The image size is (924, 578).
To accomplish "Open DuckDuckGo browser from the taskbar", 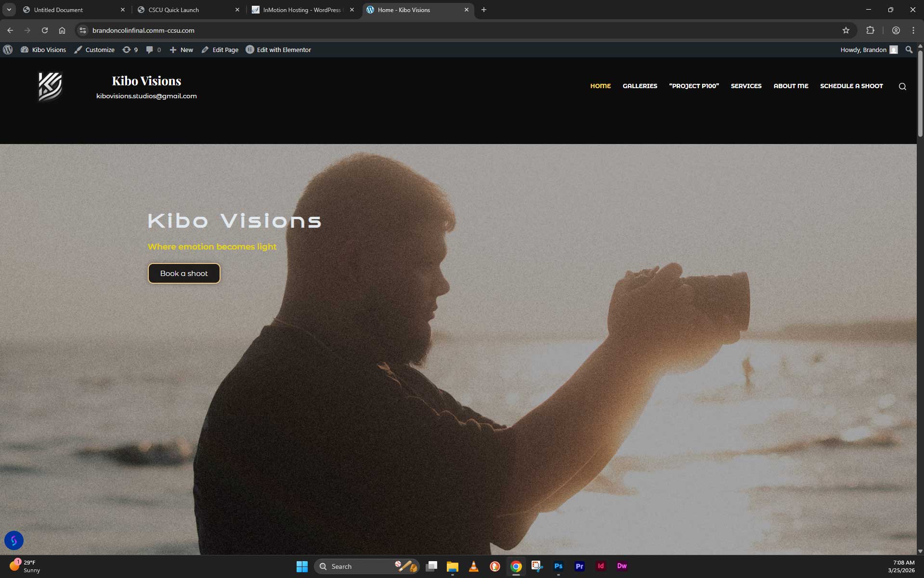I will 494,566.
